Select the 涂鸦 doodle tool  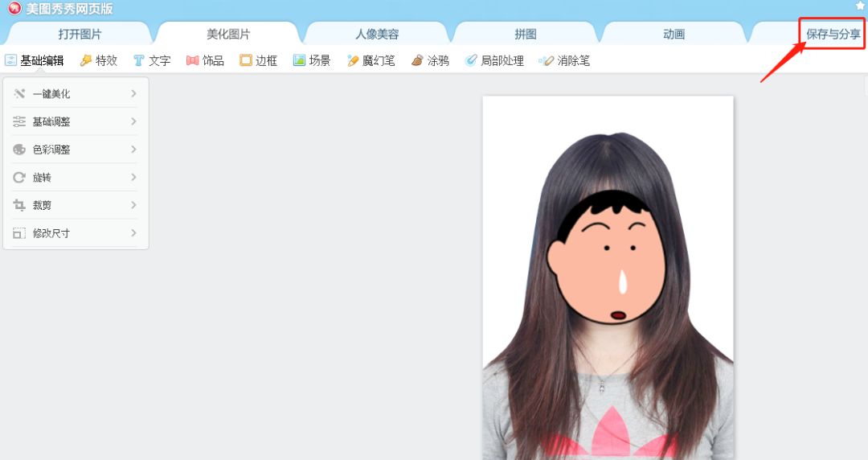(430, 60)
